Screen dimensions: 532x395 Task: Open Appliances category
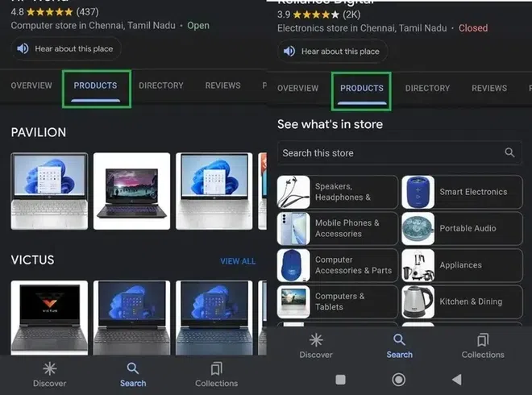click(x=462, y=265)
